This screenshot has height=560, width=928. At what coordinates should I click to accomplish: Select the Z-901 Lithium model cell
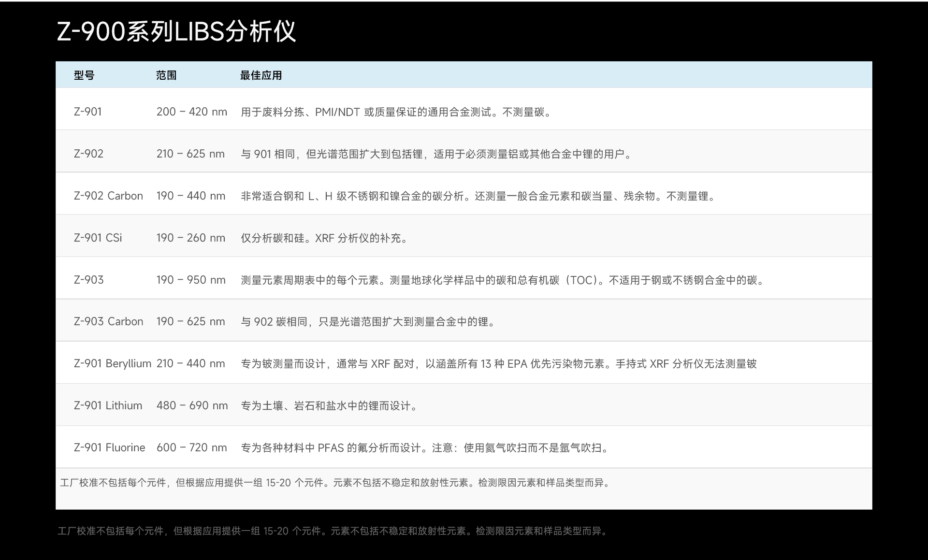(108, 405)
